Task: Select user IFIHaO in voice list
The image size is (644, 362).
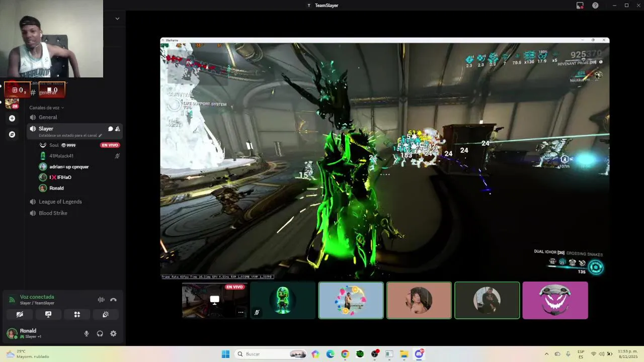Action: click(x=60, y=177)
